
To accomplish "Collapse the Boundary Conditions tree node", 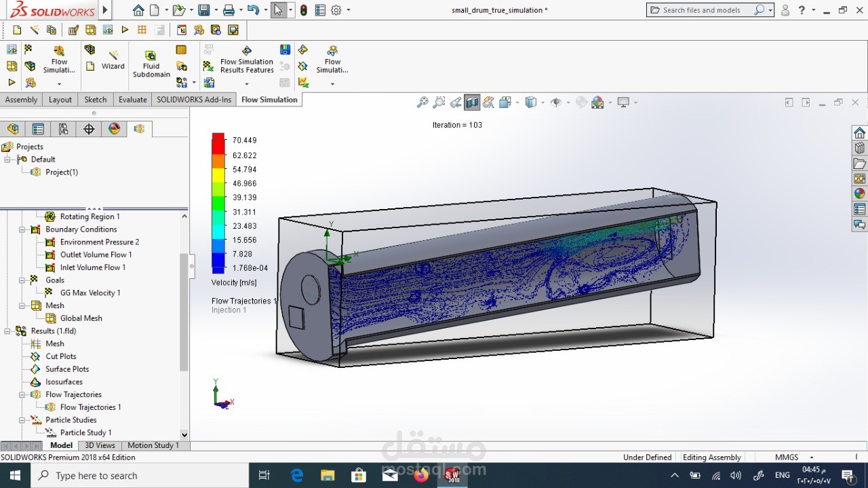I will click(22, 229).
